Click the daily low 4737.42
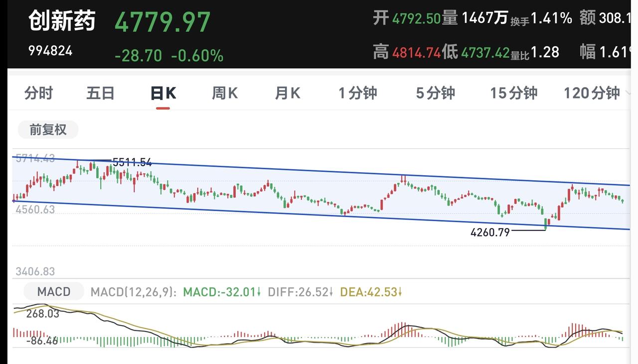The height and width of the screenshot is (364, 638). click(485, 52)
